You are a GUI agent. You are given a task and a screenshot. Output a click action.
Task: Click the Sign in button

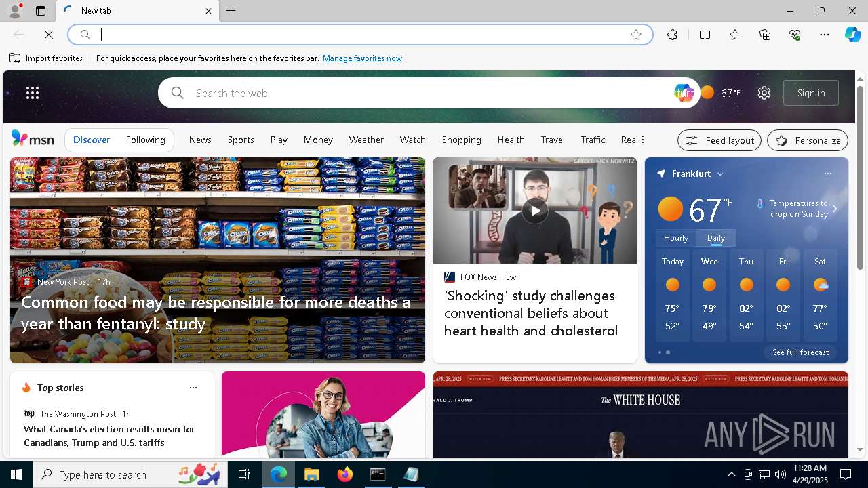coord(811,93)
